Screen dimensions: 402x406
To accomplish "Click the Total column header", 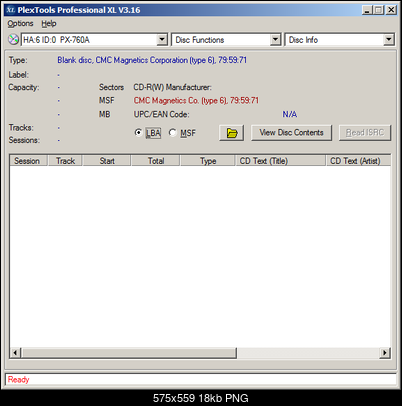I will coord(156,161).
